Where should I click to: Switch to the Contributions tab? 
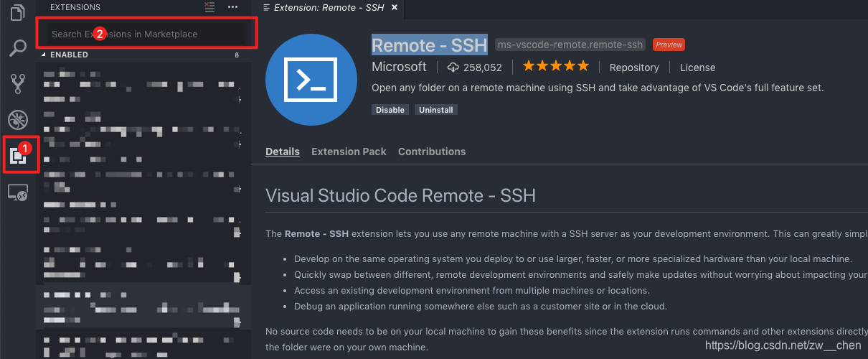click(432, 151)
